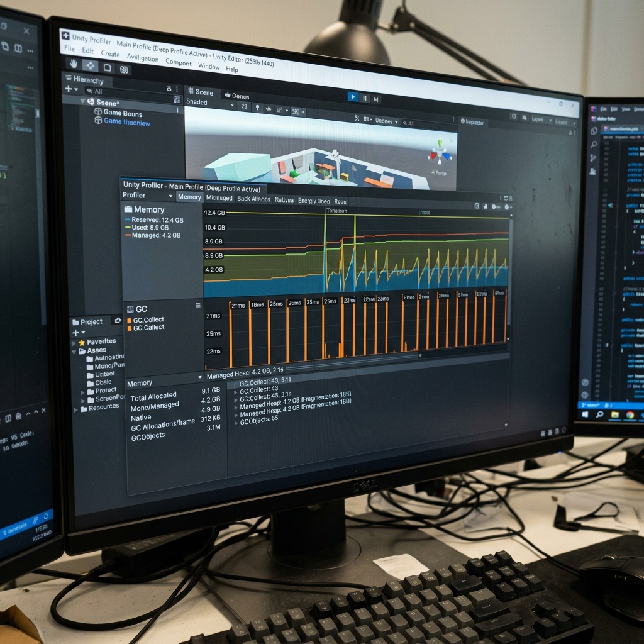This screenshot has height=644, width=644.
Task: Open the Edit menu
Action: [87, 50]
